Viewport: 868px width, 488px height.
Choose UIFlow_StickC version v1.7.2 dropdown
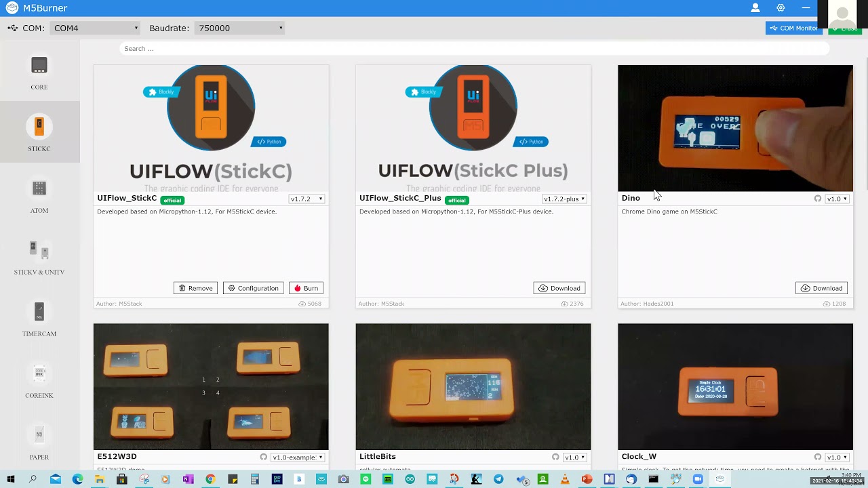(x=307, y=199)
